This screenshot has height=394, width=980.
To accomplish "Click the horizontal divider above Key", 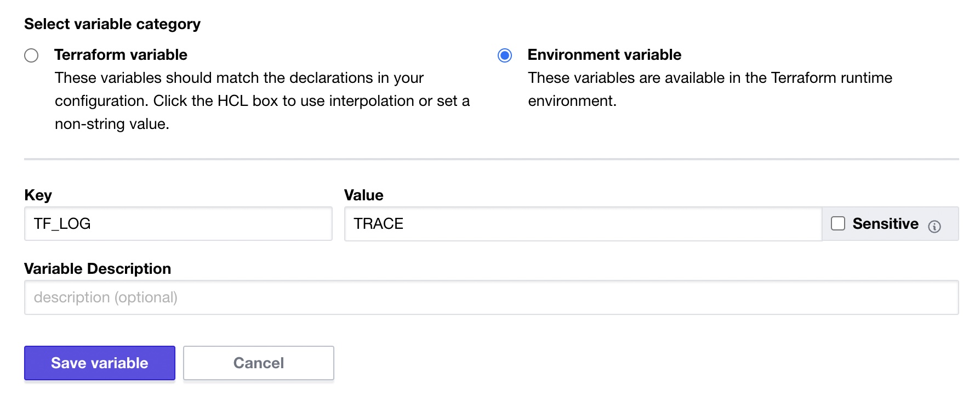I will 491,159.
